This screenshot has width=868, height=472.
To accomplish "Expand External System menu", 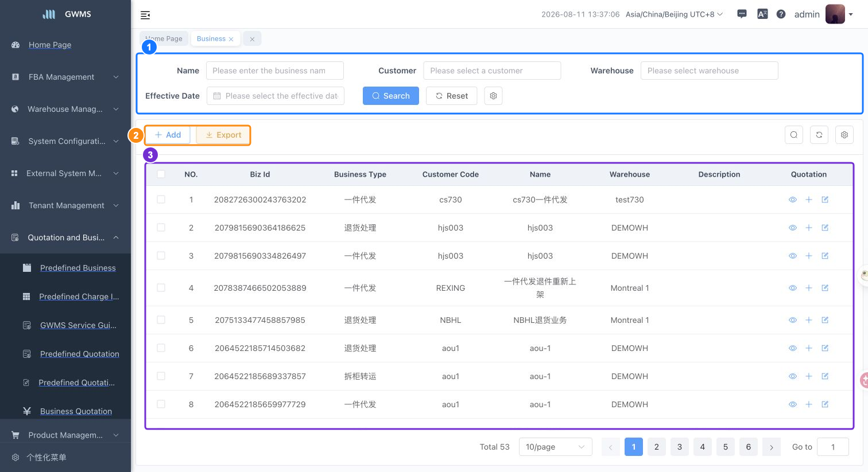I will click(x=65, y=173).
